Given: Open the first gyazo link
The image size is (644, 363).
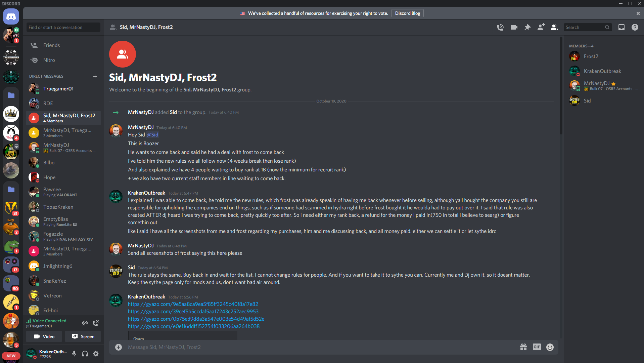Looking at the screenshot, I should [x=193, y=304].
